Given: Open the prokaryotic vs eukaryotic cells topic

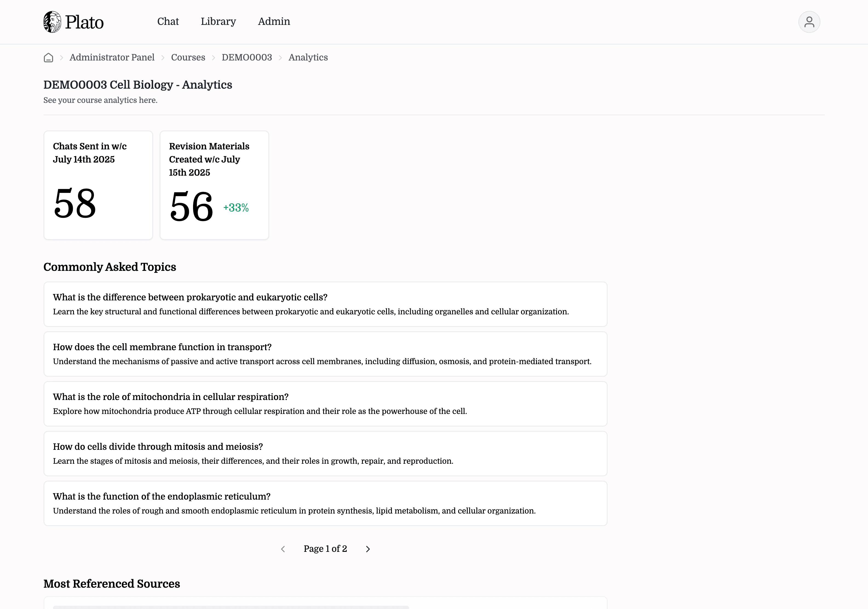Looking at the screenshot, I should [325, 304].
